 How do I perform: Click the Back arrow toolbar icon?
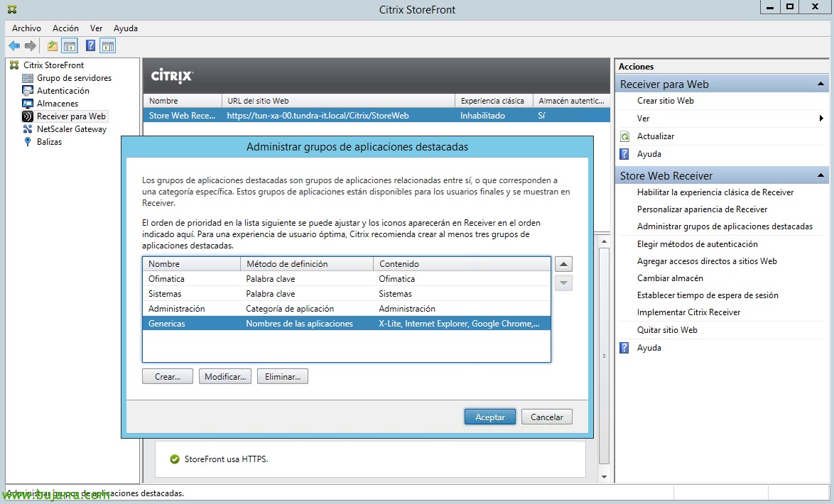tap(14, 46)
